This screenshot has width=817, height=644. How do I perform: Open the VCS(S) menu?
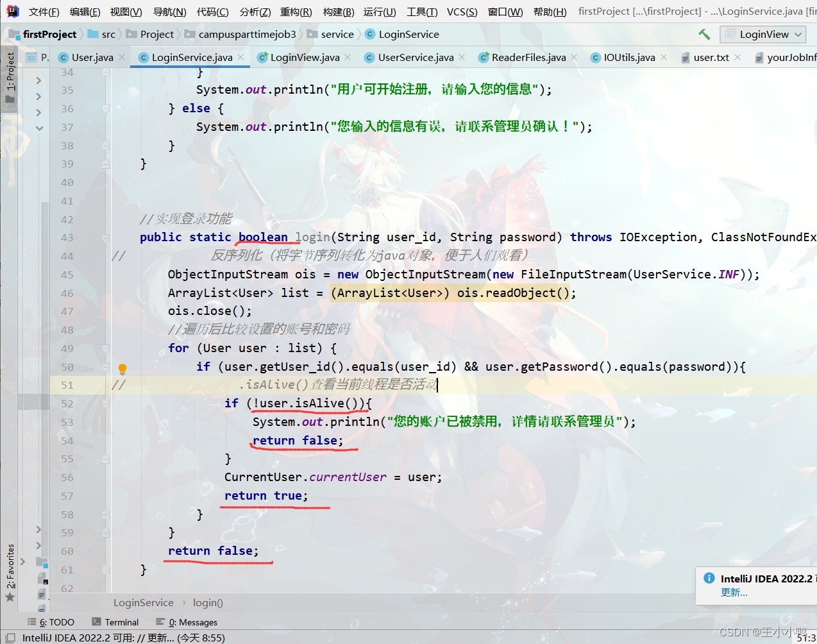[462, 12]
